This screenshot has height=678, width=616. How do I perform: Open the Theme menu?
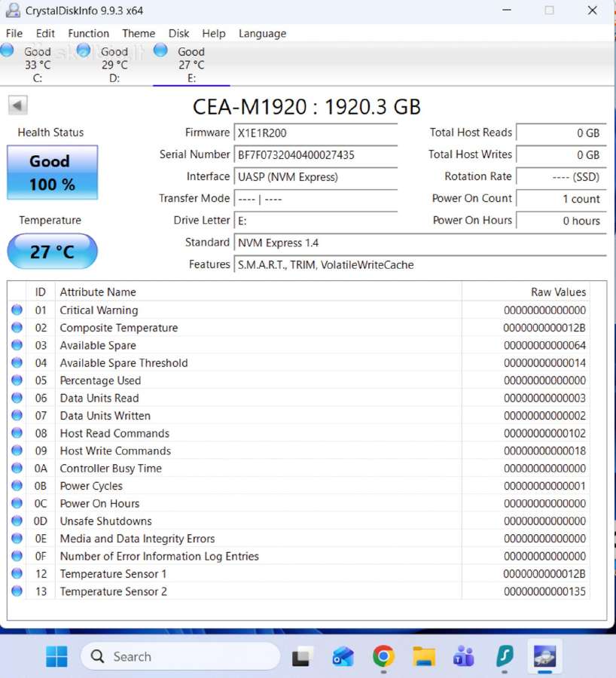pos(139,33)
